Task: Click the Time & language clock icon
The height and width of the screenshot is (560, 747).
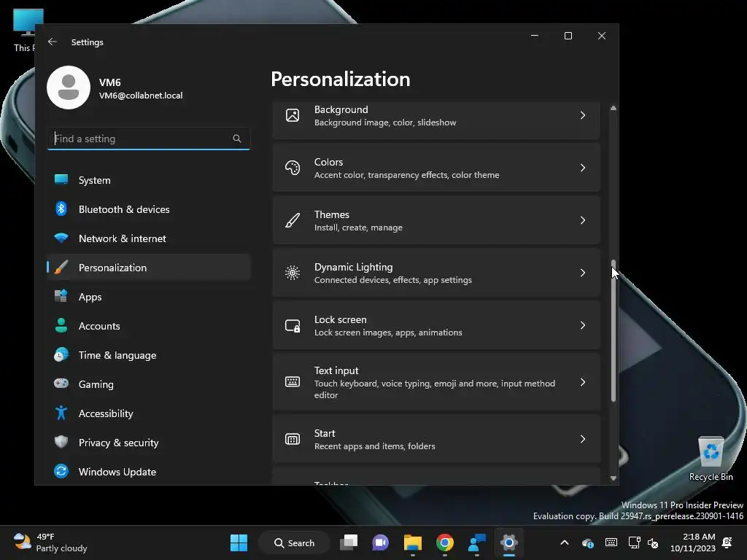Action: 61,355
